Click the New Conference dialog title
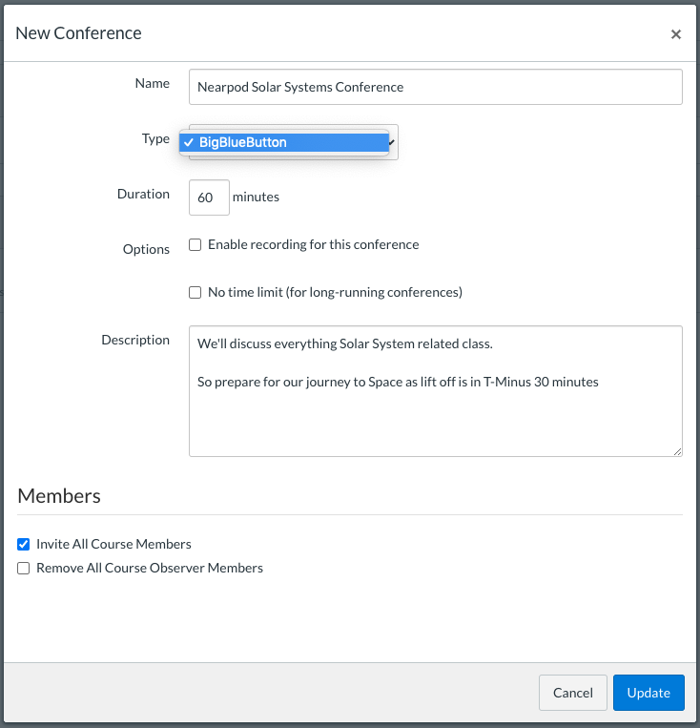700x728 pixels. tap(78, 33)
